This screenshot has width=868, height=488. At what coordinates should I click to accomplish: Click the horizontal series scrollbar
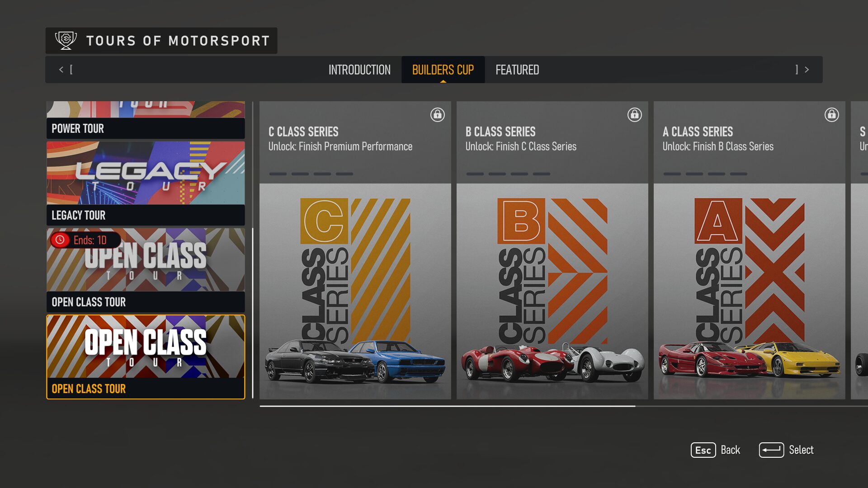click(448, 406)
